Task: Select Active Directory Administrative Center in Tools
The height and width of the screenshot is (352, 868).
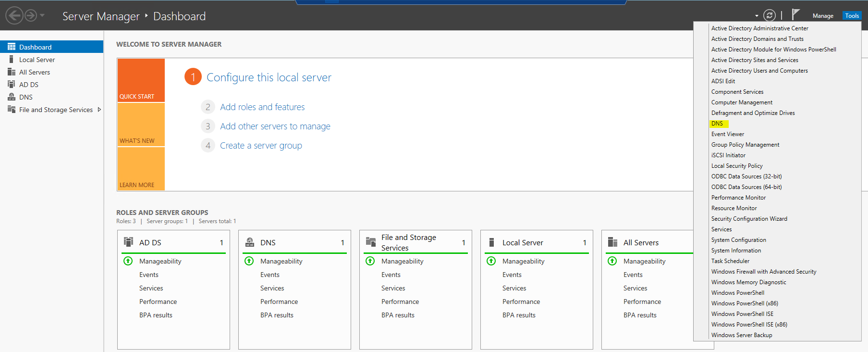Action: 759,28
